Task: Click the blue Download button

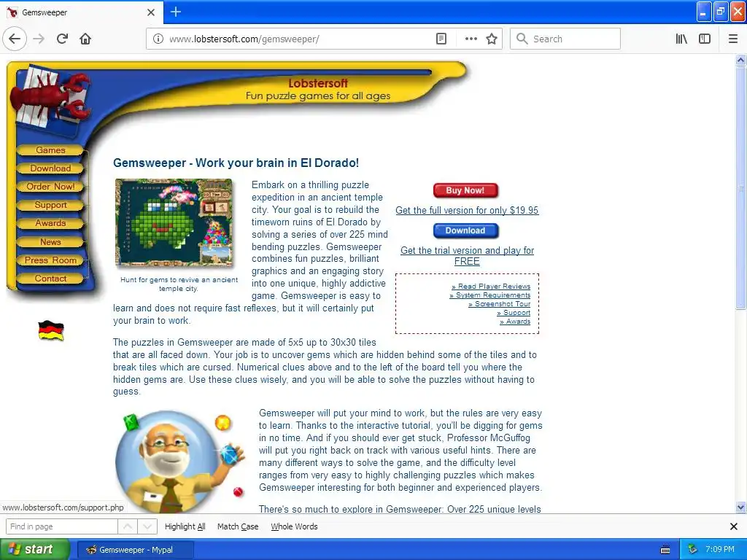Action: coord(465,230)
